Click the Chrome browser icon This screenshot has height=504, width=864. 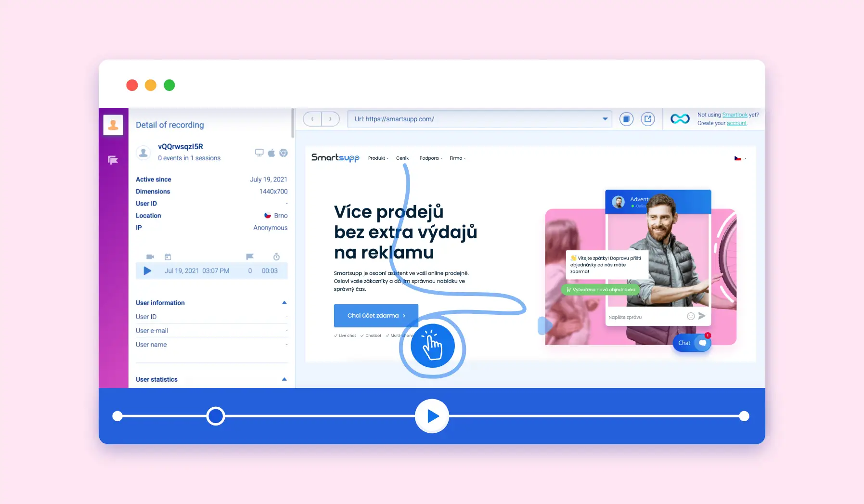click(x=284, y=153)
